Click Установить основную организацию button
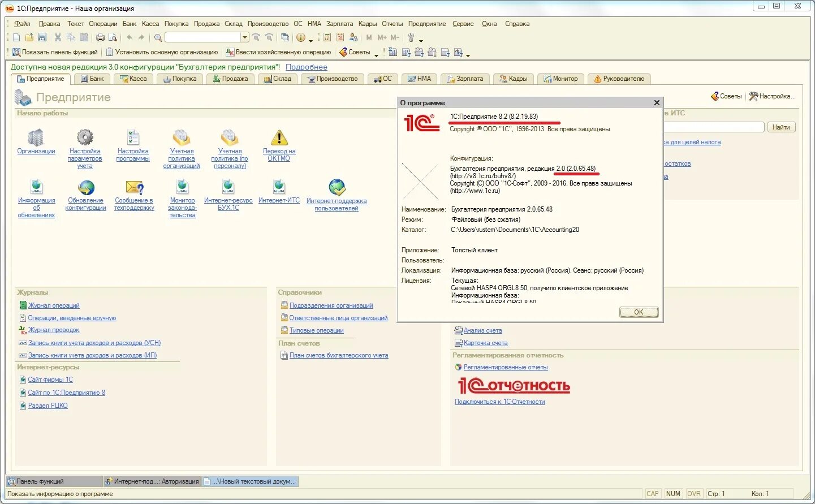 click(x=162, y=52)
